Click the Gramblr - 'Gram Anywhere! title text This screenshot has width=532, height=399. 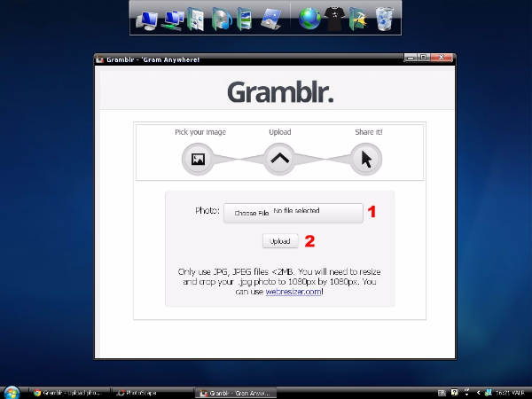click(x=153, y=59)
